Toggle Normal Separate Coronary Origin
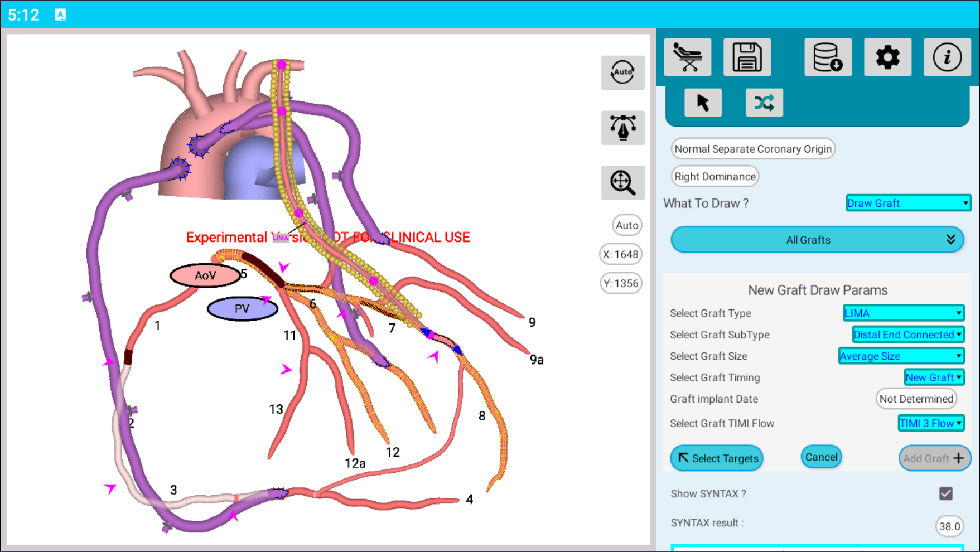This screenshot has width=980, height=552. [x=752, y=149]
